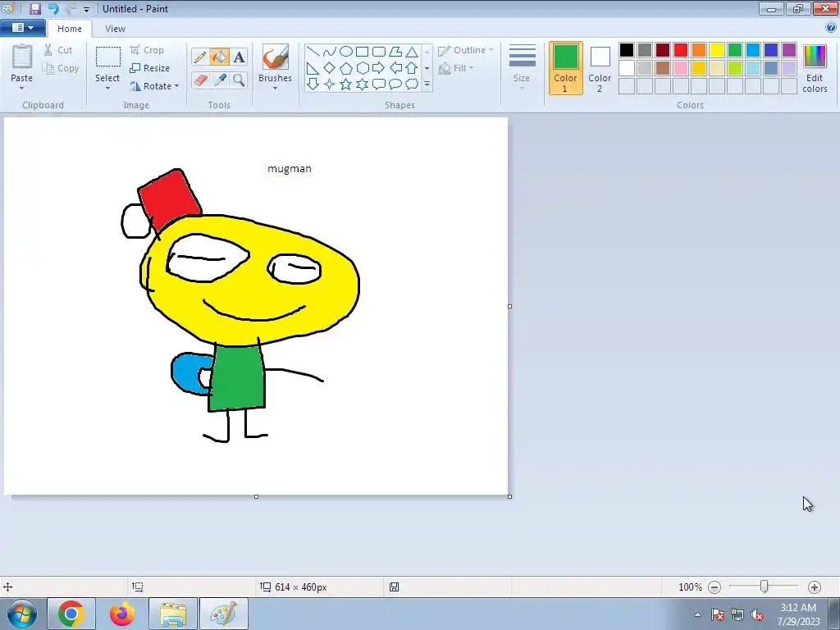Click the mugman text on canvas
The width and height of the screenshot is (840, 630).
click(290, 169)
